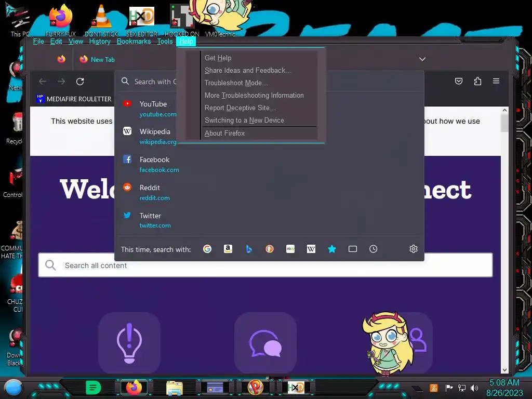Select the FURRY FUX Firefox desktop icon
This screenshot has width=532, height=399.
point(61,20)
